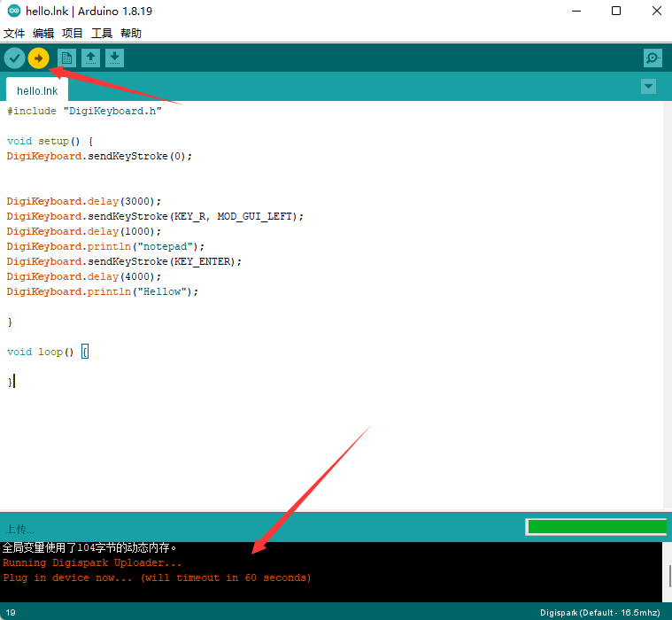
Task: Click the Running Digispark Uploader console line
Action: tap(92, 562)
